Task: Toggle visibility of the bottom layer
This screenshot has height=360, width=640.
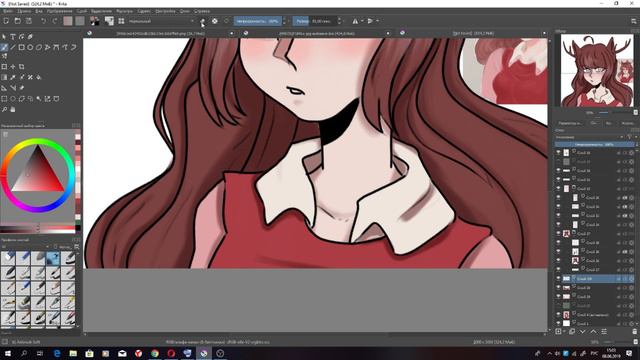Action: (558, 323)
